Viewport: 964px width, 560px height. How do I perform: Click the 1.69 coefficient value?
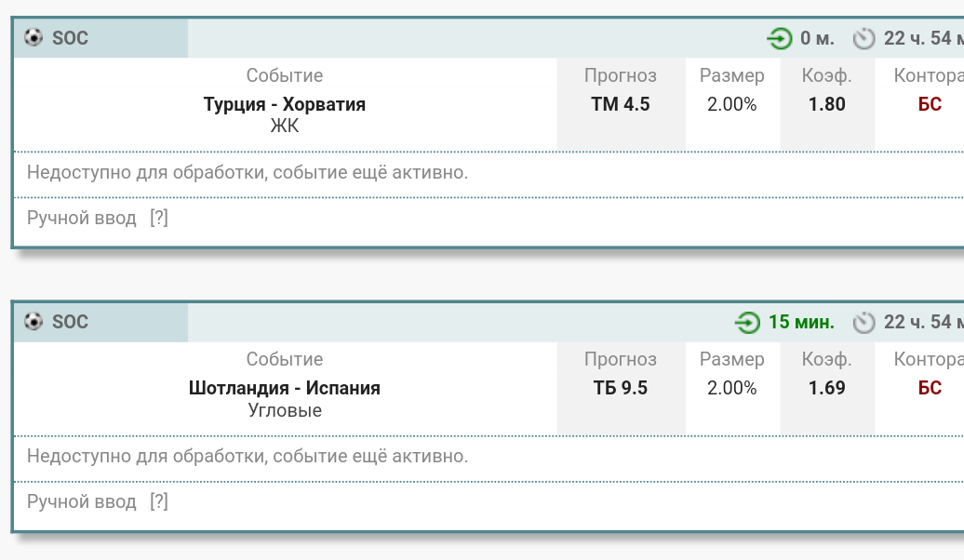tap(827, 388)
